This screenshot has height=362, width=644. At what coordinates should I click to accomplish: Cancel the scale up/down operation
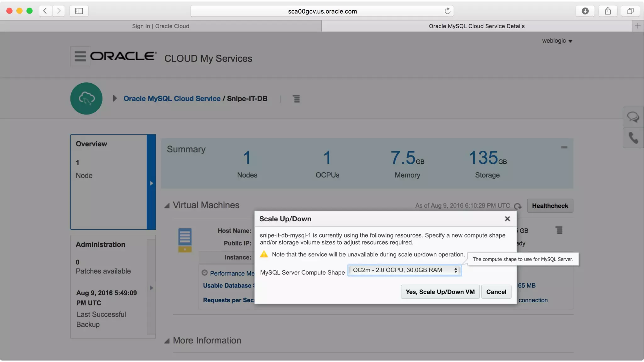pos(496,292)
